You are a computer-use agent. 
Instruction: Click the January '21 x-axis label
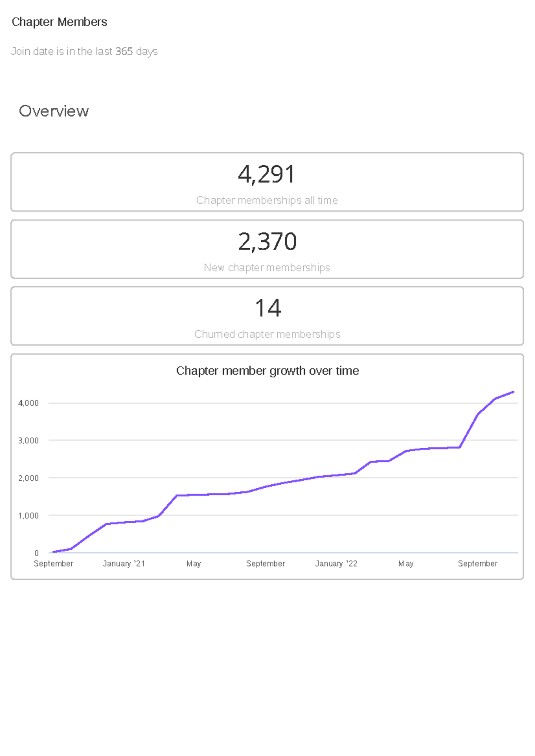tap(124, 564)
